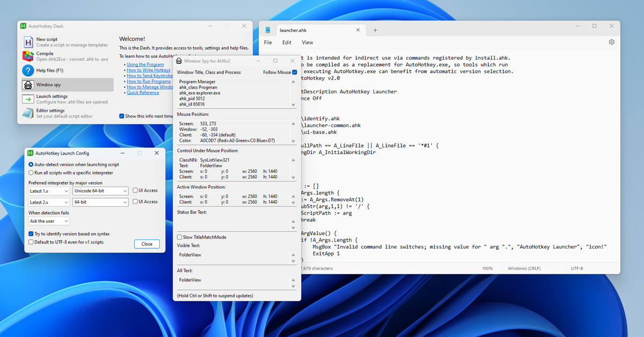Open the View menu in Notepad

tap(308, 42)
